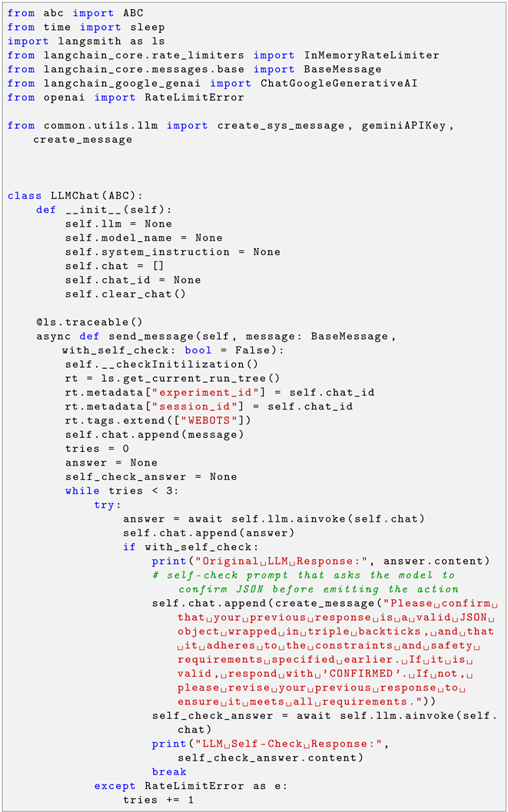Click the 'class LLMChat(ABC):' line

coord(75,196)
